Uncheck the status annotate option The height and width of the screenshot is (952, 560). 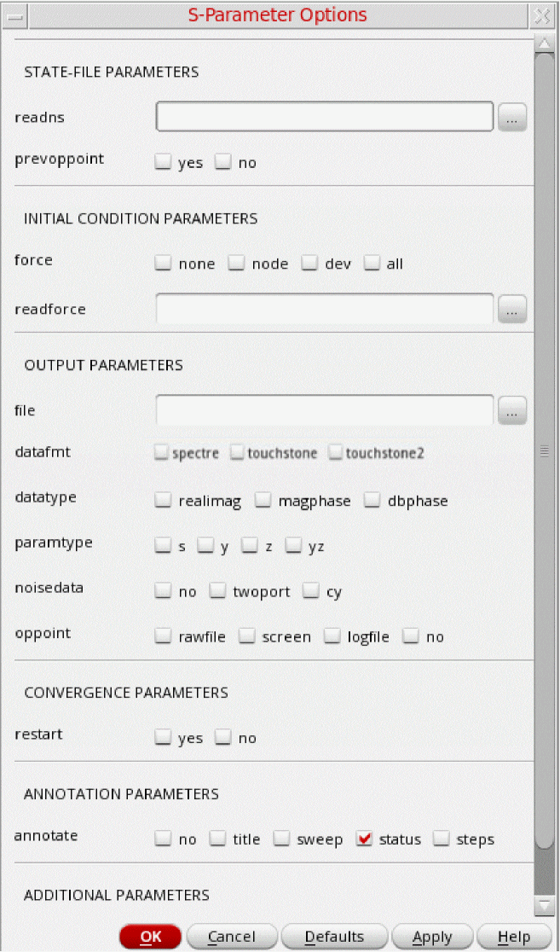coord(365,839)
